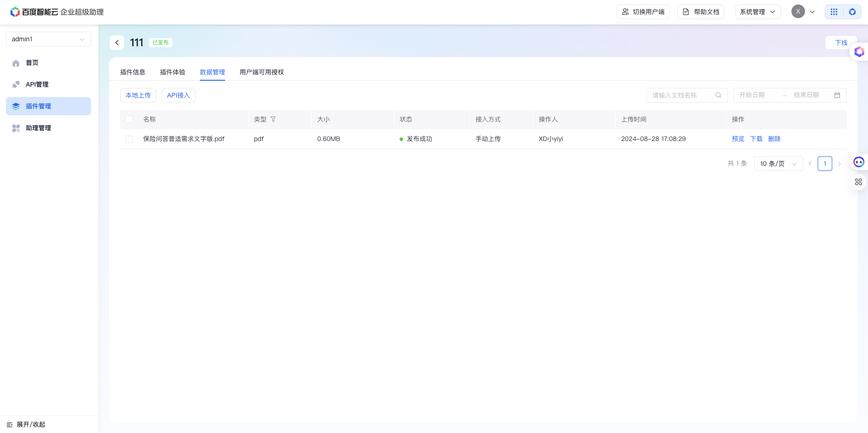Viewport: 868px width, 433px height.
Task: Click 删除 link for the pdf row
Action: tap(774, 139)
